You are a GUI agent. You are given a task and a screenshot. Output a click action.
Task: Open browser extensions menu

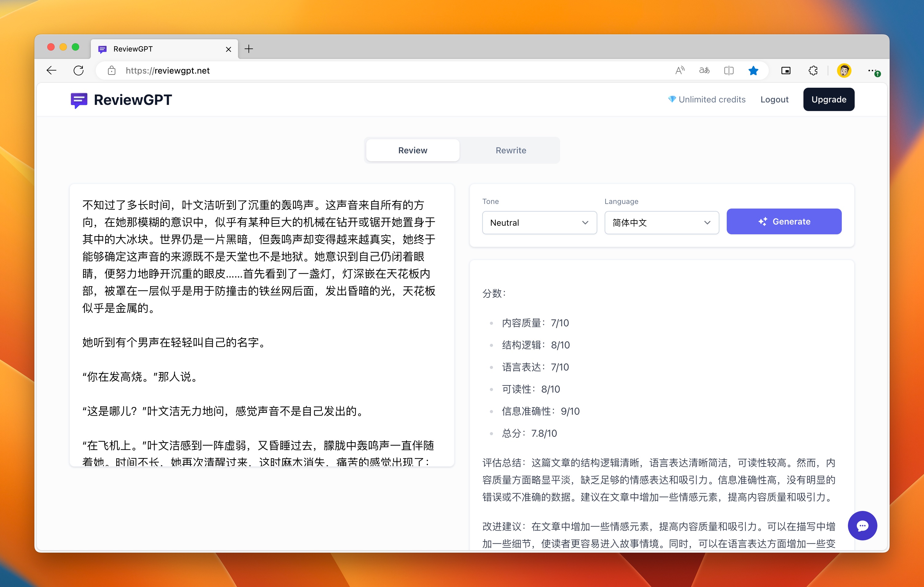813,71
